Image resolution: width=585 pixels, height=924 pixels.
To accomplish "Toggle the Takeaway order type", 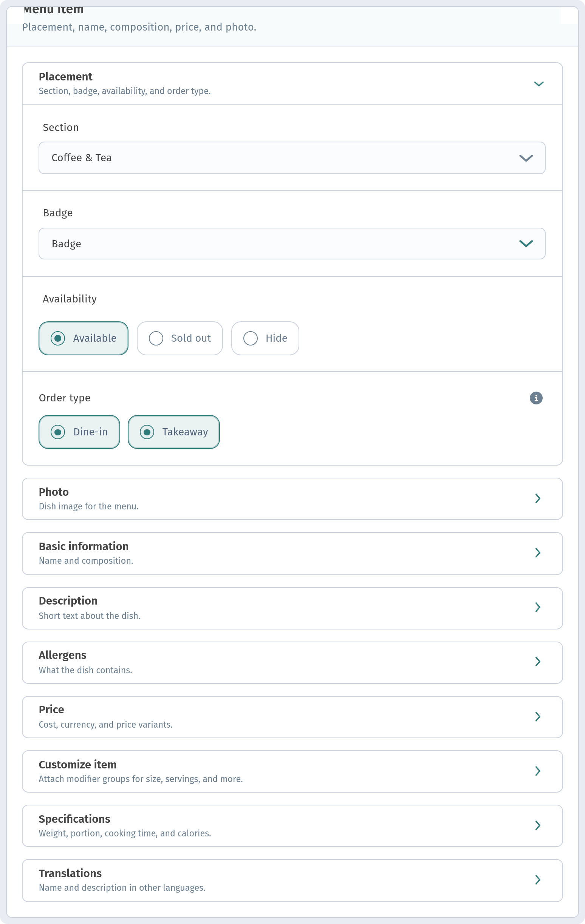I will tap(173, 432).
